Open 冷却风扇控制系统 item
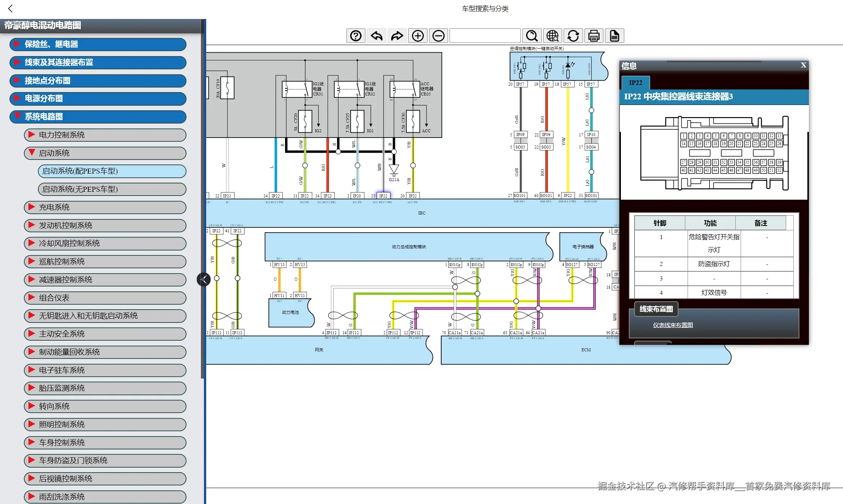 [x=105, y=243]
